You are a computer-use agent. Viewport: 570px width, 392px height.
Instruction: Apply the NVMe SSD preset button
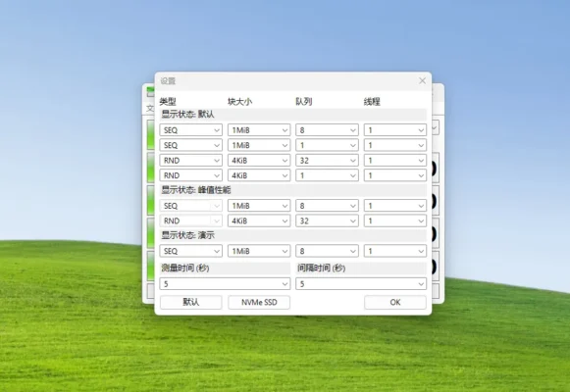pyautogui.click(x=259, y=302)
